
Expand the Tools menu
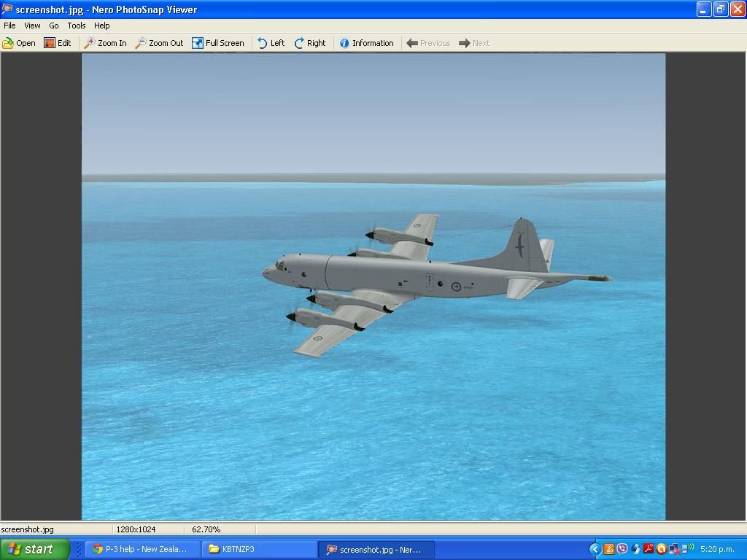point(77,26)
